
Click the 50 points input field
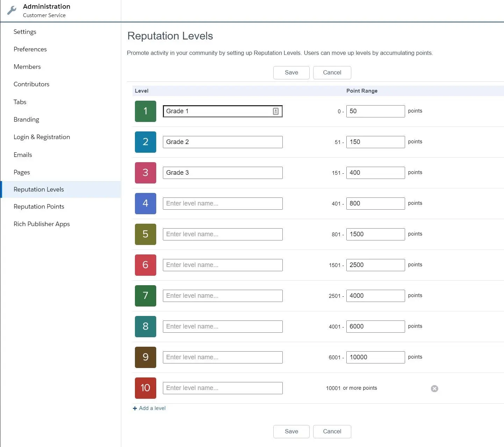tap(376, 111)
